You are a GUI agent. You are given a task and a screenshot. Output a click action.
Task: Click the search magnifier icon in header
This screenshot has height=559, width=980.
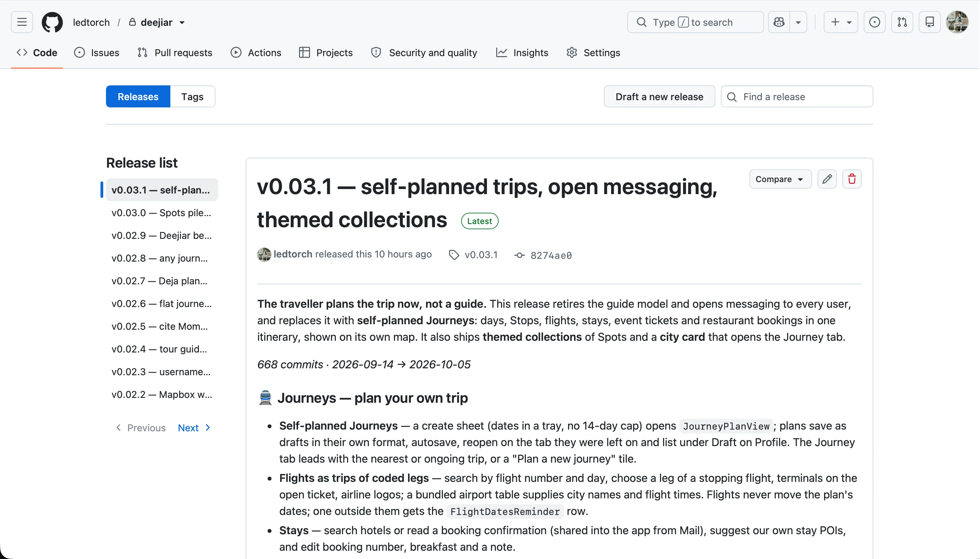click(x=641, y=22)
